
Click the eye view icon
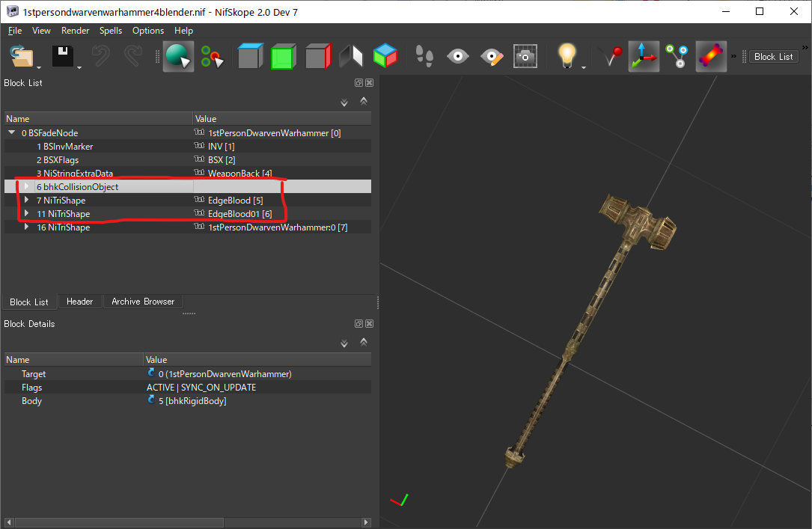tap(458, 56)
